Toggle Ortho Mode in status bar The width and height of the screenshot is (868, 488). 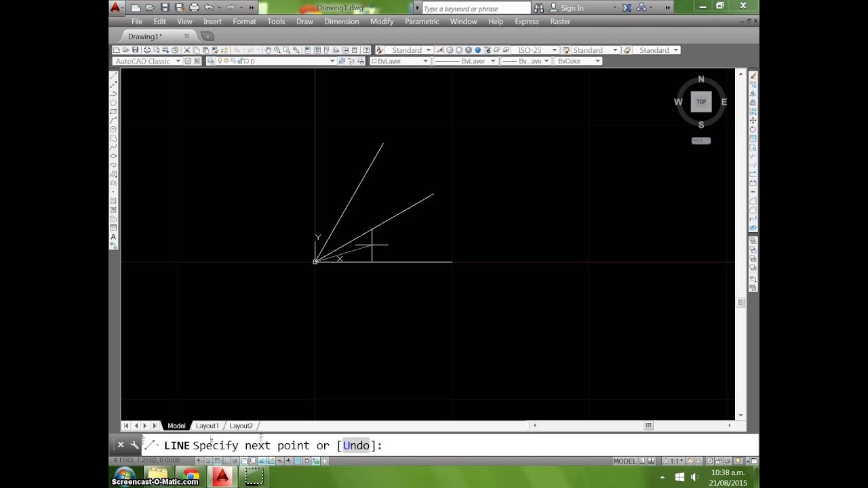[226, 461]
